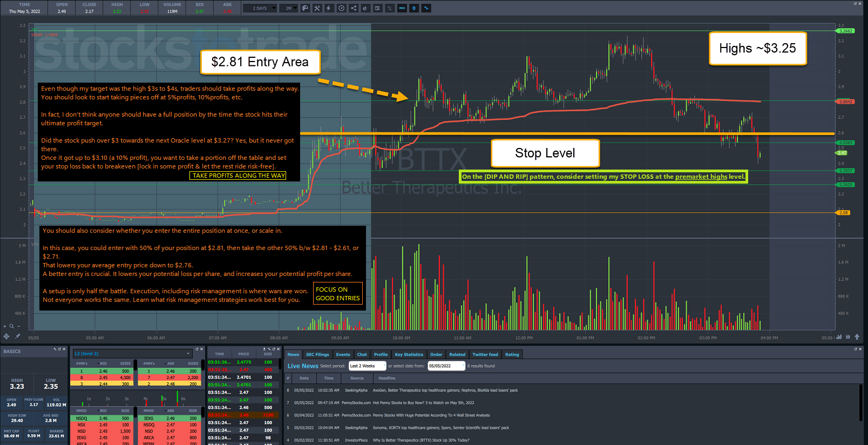Pop out the time and sales panel
Screen dimensions: 868x445
pos(274,349)
